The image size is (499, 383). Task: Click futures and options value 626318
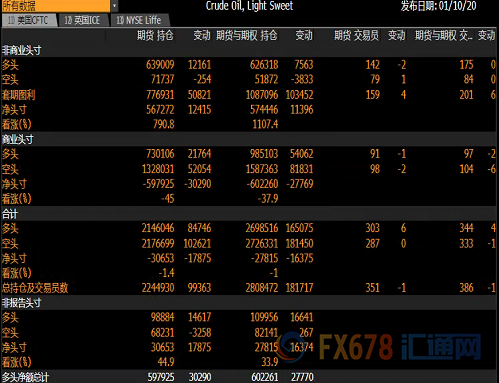coord(264,65)
